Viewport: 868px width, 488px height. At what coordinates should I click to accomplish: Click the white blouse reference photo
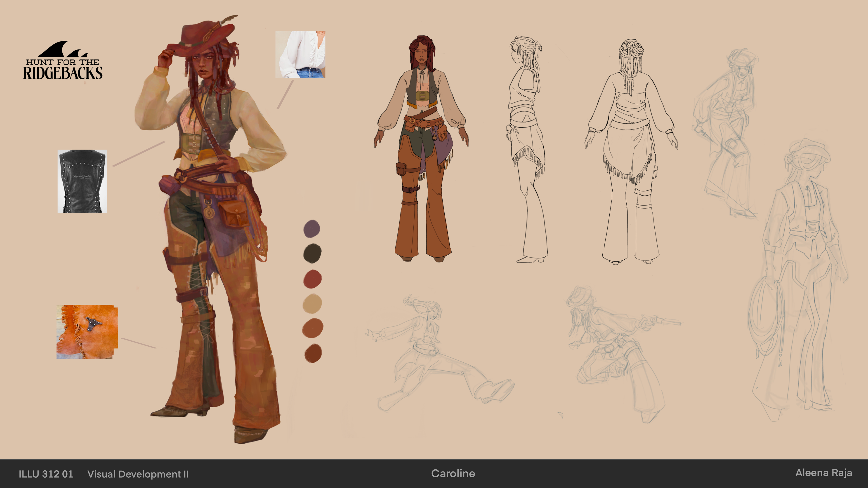[x=300, y=54]
